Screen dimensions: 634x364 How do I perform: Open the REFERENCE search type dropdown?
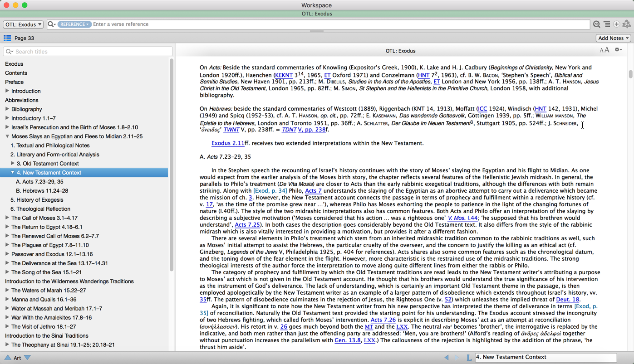(x=74, y=24)
